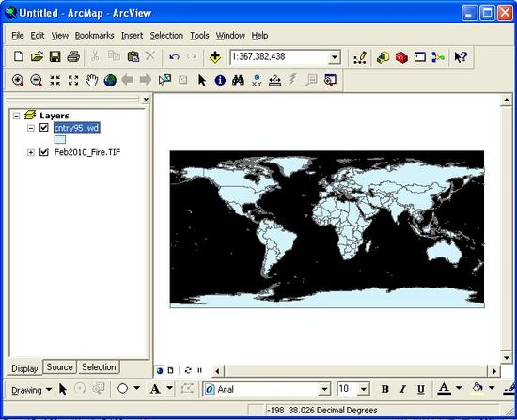The height and width of the screenshot is (420, 517).
Task: Click the cntry95_wd layer name
Action: click(x=76, y=128)
